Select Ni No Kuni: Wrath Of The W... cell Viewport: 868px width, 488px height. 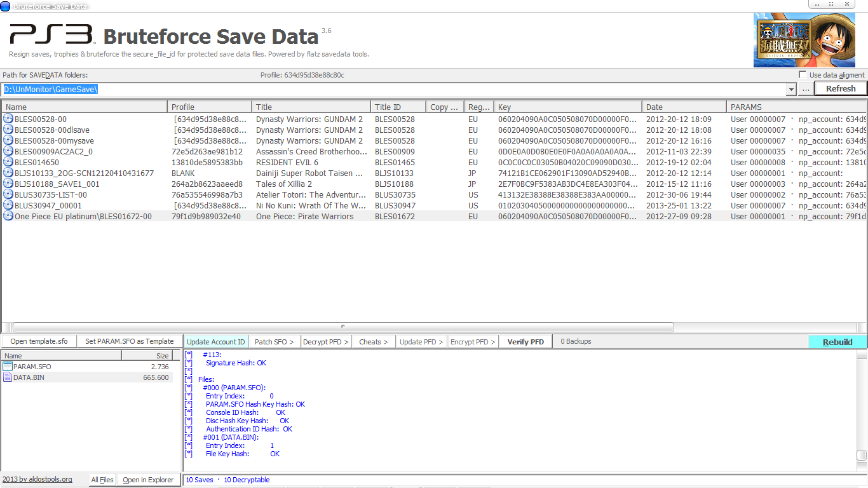(311, 206)
